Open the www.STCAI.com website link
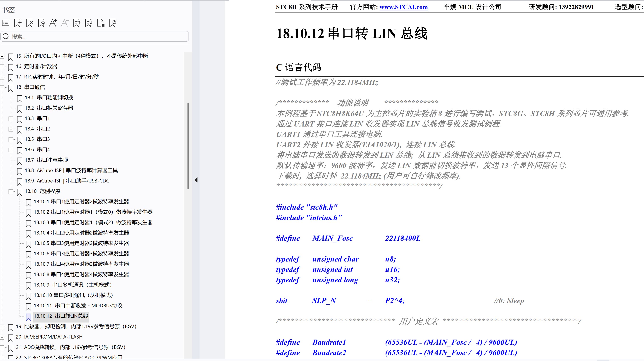The height and width of the screenshot is (361, 644). [x=403, y=7]
